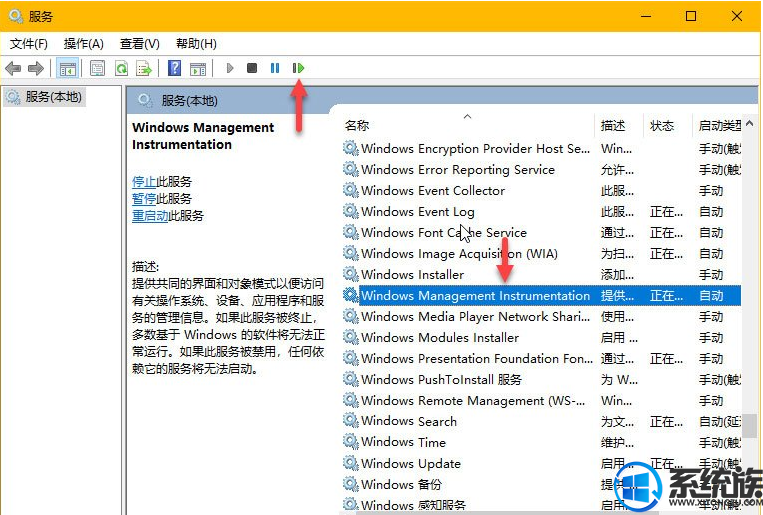
Task: Maximize the 服务 window
Action: tap(690, 16)
